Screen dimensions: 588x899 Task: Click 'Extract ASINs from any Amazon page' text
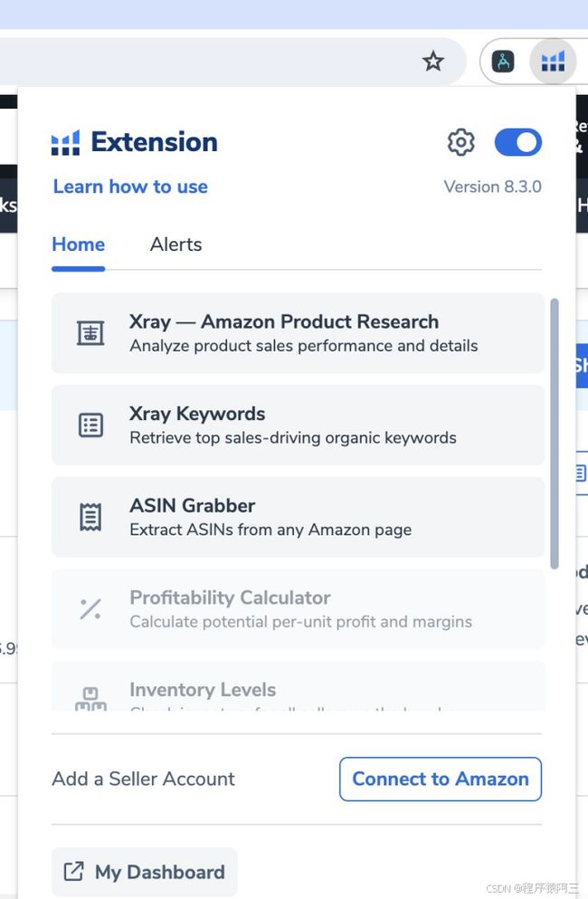270,530
